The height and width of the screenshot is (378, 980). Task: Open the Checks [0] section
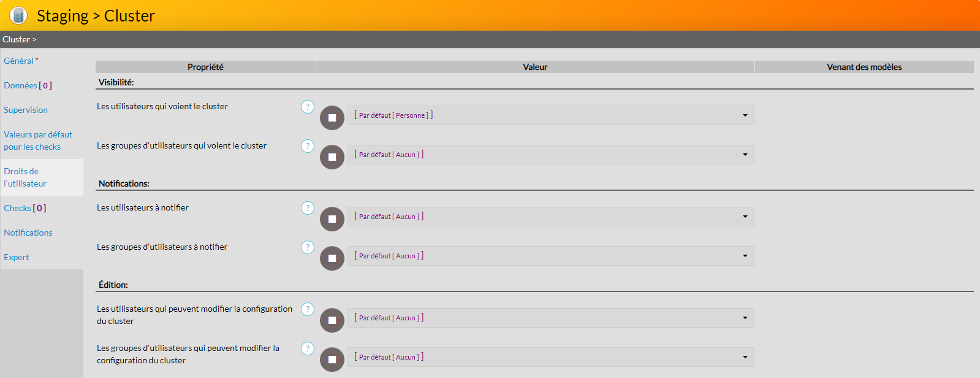click(x=25, y=208)
